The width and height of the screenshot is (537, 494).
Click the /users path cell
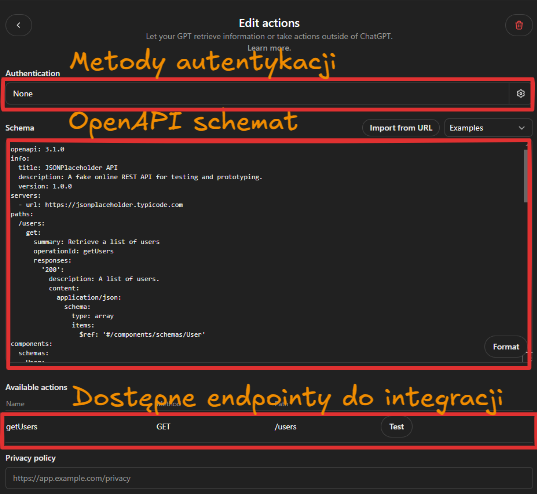[285, 427]
